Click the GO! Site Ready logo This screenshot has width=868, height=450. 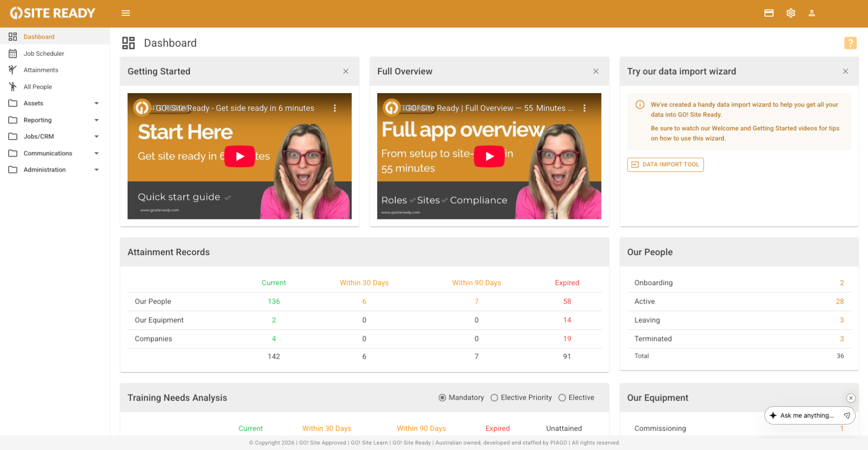point(52,13)
